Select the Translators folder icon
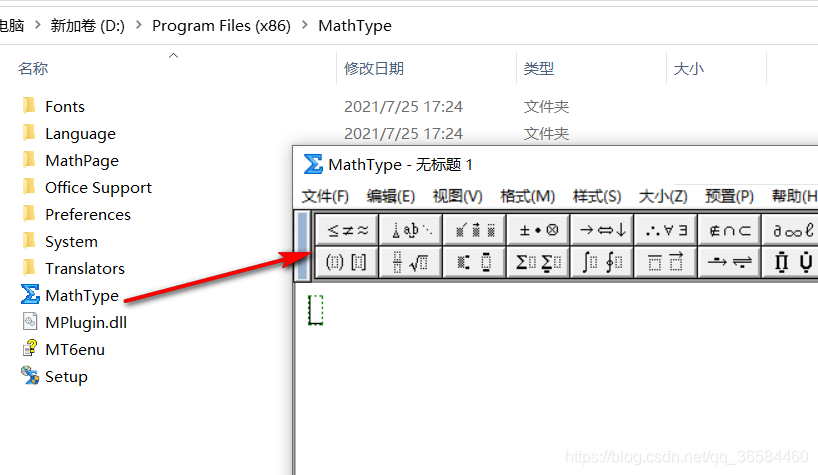The image size is (818, 475). pyautogui.click(x=30, y=267)
